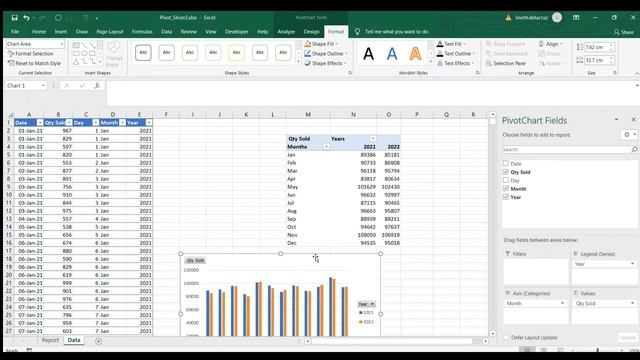Click the shape height size field
The height and width of the screenshot is (360, 640).
(596, 47)
